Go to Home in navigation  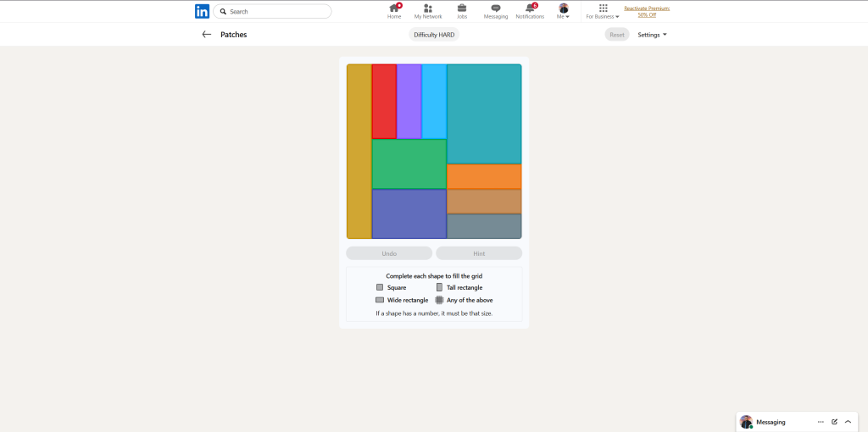tap(394, 11)
